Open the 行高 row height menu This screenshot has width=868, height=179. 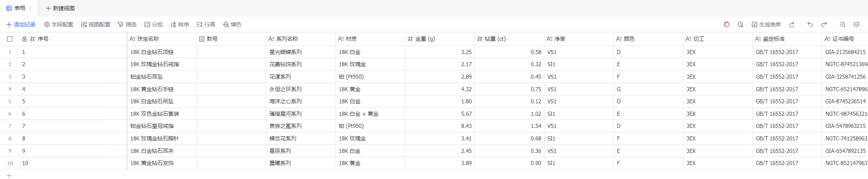click(x=206, y=25)
